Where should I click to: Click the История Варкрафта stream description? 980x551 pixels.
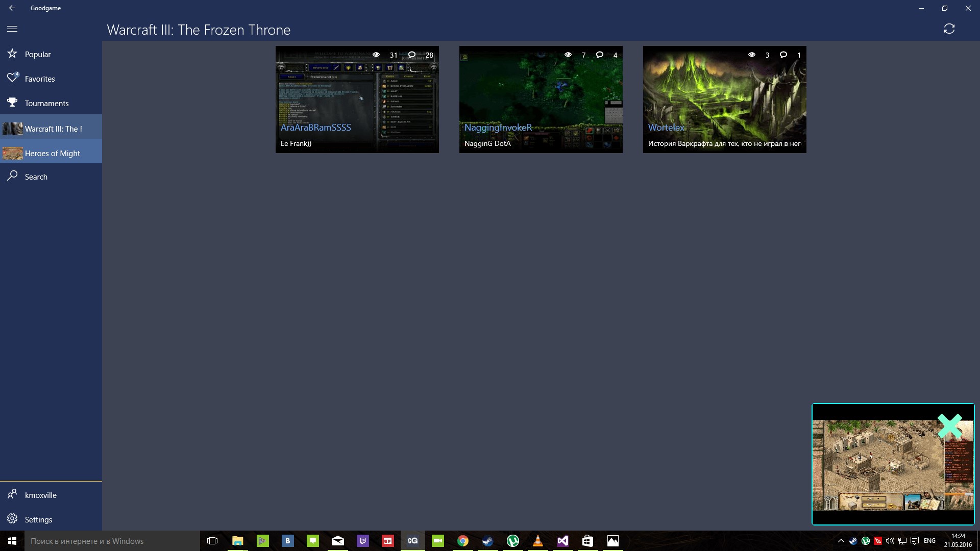[725, 143]
